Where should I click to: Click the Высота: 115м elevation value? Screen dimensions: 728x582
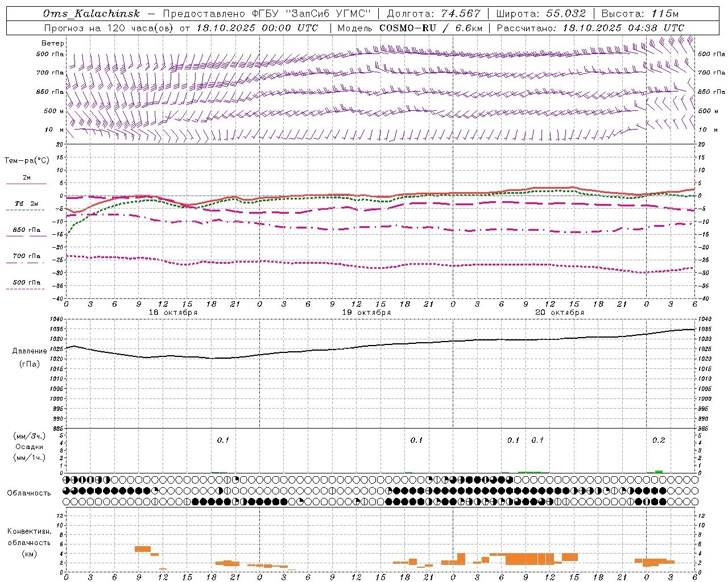click(640, 14)
